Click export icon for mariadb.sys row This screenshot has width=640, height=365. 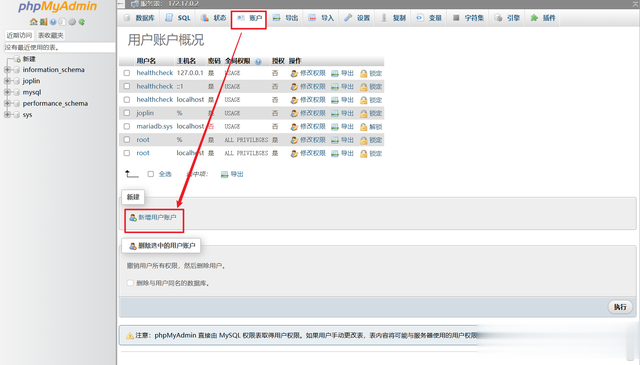335,127
